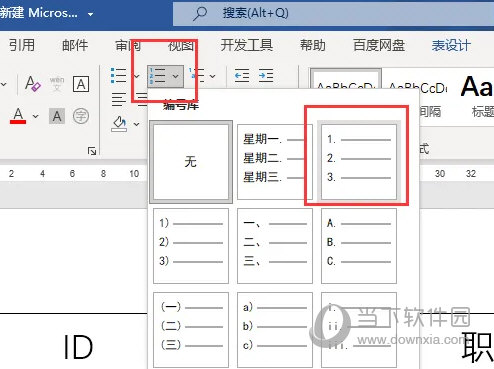The image size is (494, 369).
Task: Select 无 numbering option
Action: point(191,162)
